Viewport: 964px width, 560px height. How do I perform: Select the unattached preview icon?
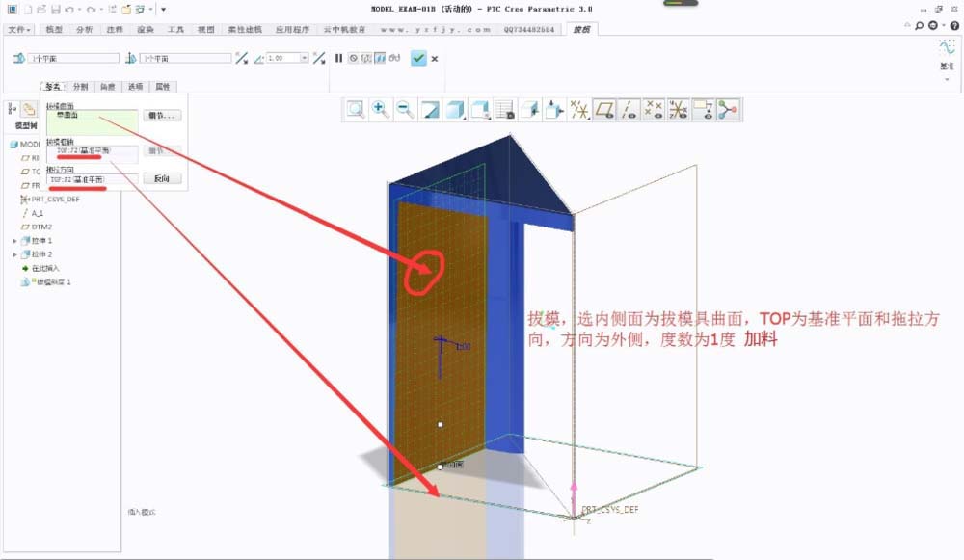pos(366,58)
